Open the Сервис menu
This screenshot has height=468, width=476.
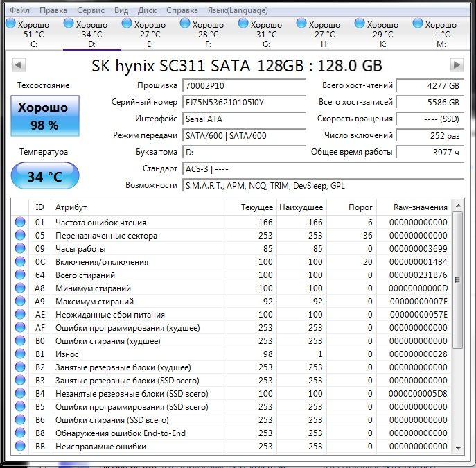(x=91, y=10)
